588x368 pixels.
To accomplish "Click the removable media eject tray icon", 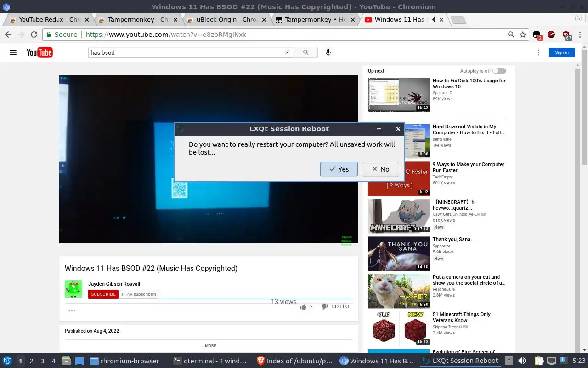I will [x=509, y=361].
